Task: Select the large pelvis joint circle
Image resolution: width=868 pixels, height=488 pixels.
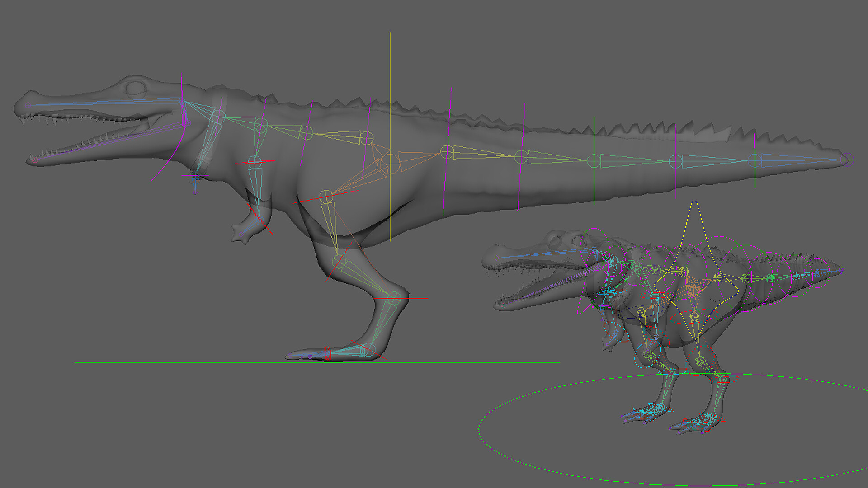Action: coord(389,163)
